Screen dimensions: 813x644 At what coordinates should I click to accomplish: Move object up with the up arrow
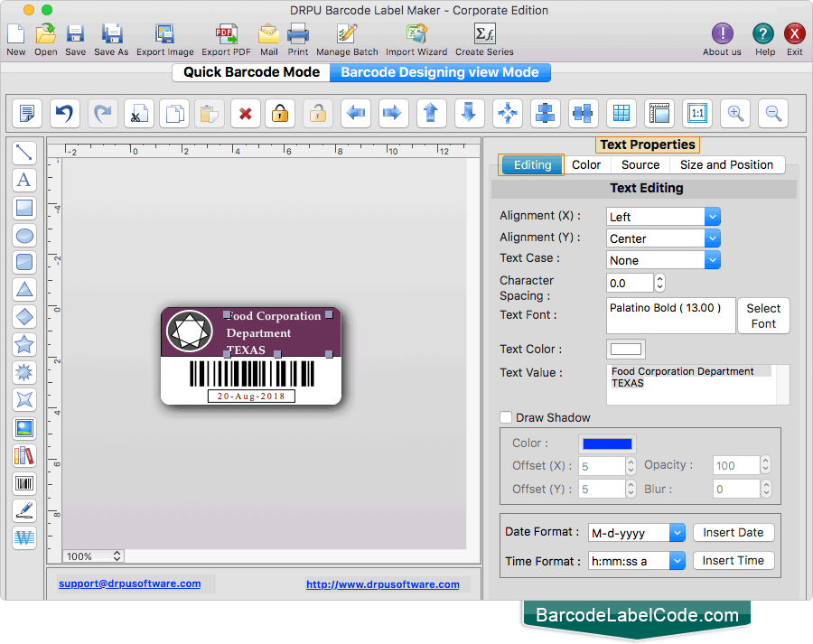tap(432, 113)
